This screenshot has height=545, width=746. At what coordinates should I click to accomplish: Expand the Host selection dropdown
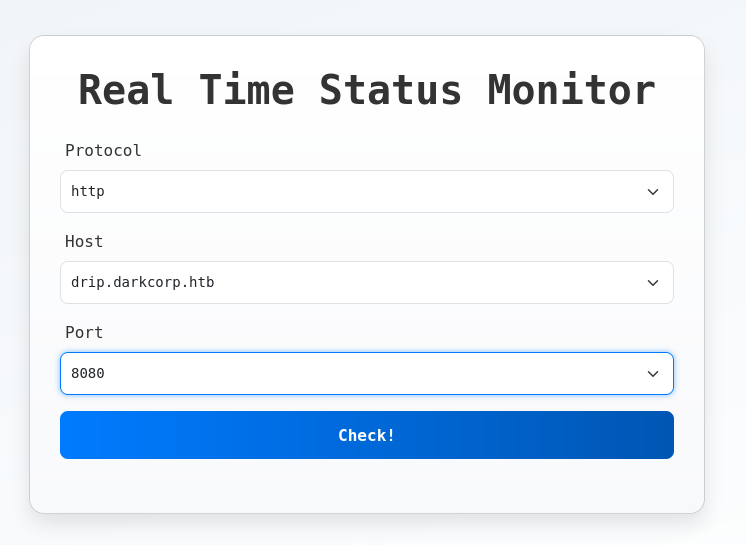click(366, 282)
